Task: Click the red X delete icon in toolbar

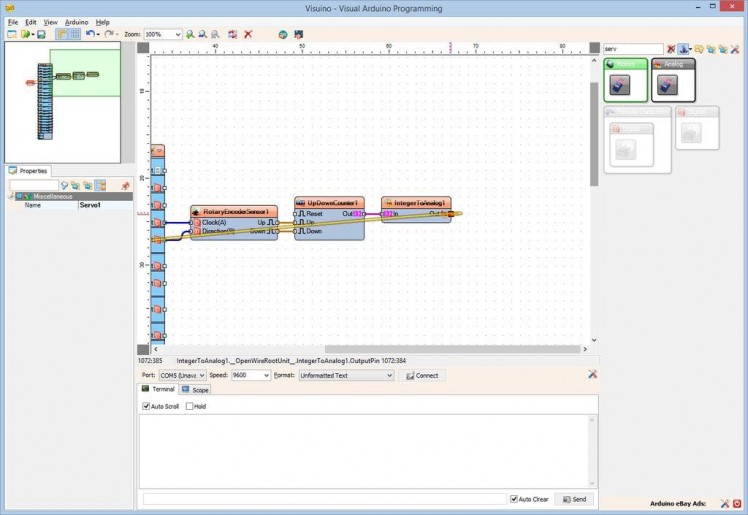Action: tap(248, 34)
